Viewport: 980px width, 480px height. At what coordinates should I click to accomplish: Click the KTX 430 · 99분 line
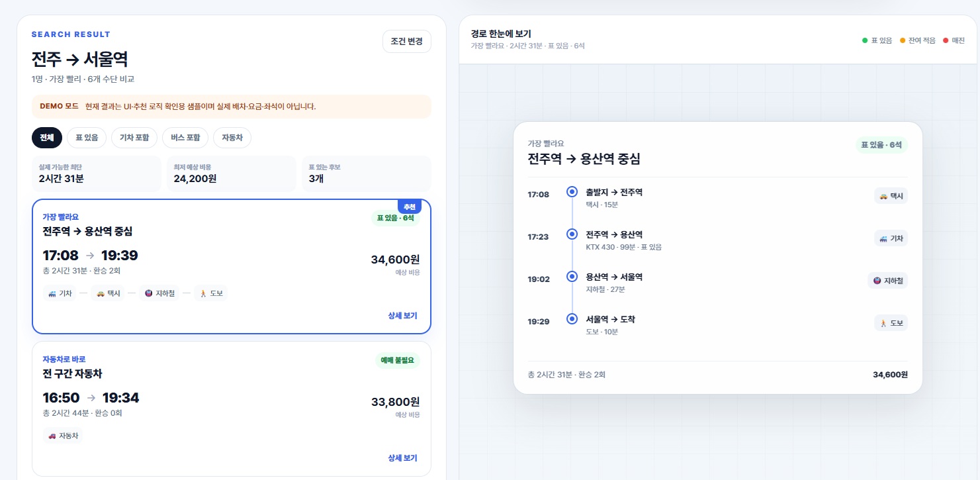[x=623, y=247]
